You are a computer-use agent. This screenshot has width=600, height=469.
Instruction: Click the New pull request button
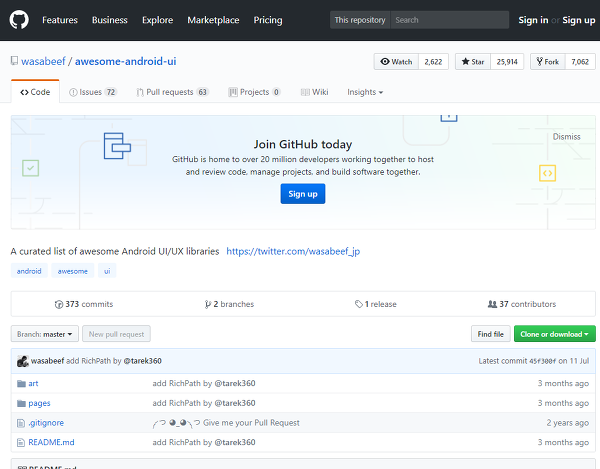pos(116,334)
